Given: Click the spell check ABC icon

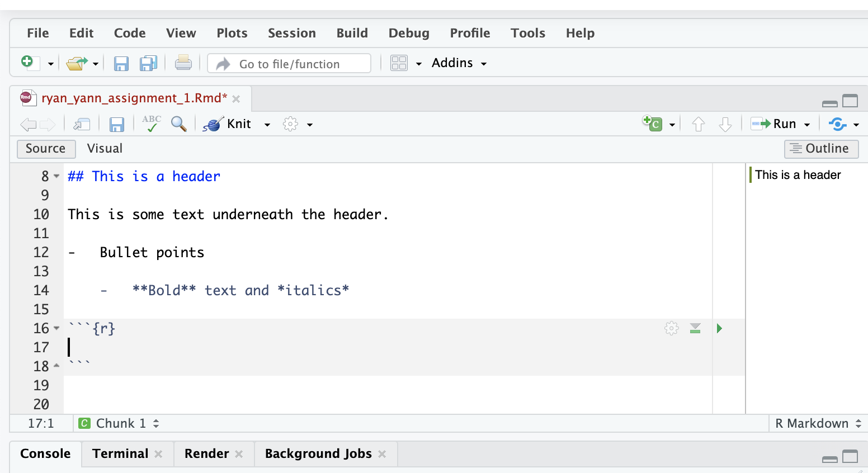Looking at the screenshot, I should click(x=151, y=124).
